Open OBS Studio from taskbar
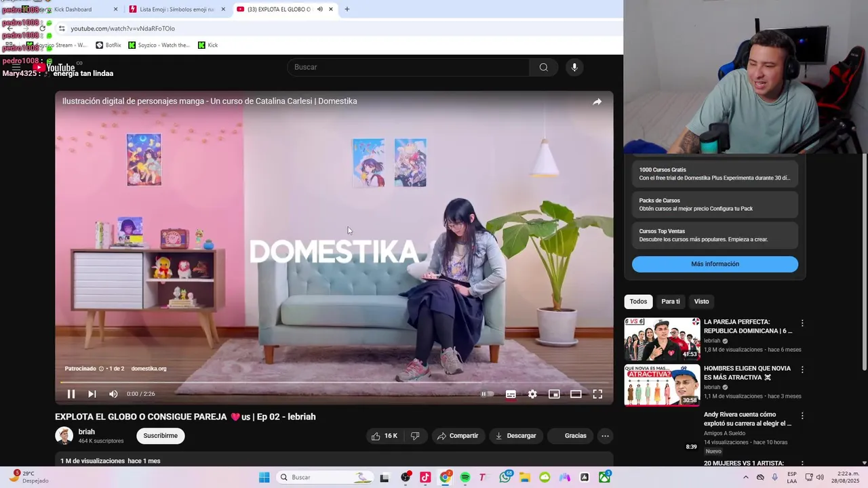868x488 pixels. coord(406,477)
